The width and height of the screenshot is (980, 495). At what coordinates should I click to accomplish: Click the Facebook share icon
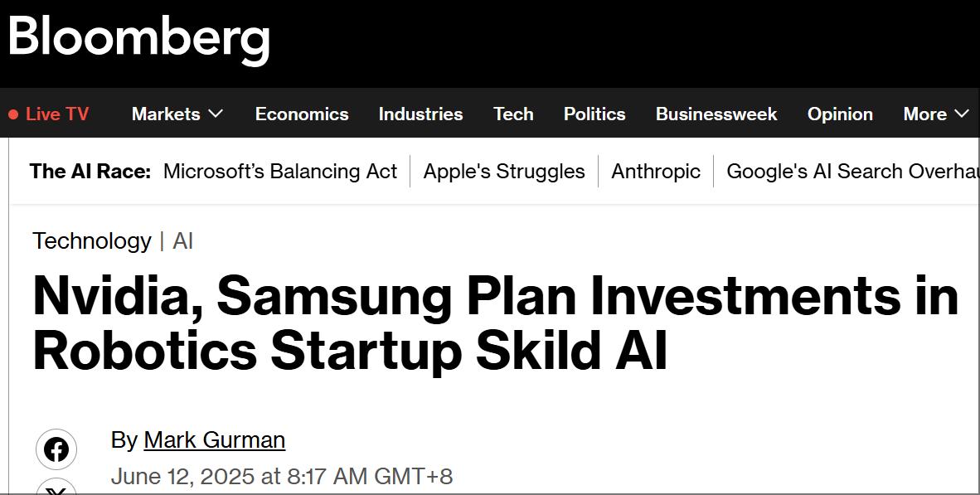coord(56,449)
